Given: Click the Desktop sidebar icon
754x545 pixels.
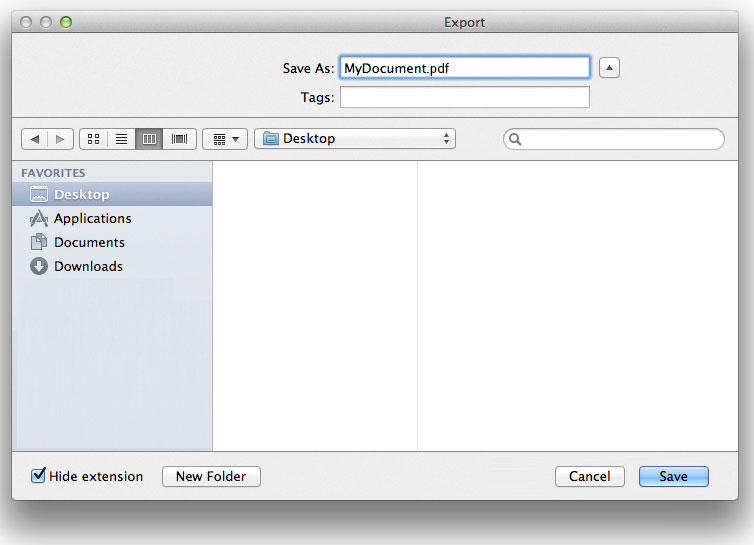Looking at the screenshot, I should (39, 194).
